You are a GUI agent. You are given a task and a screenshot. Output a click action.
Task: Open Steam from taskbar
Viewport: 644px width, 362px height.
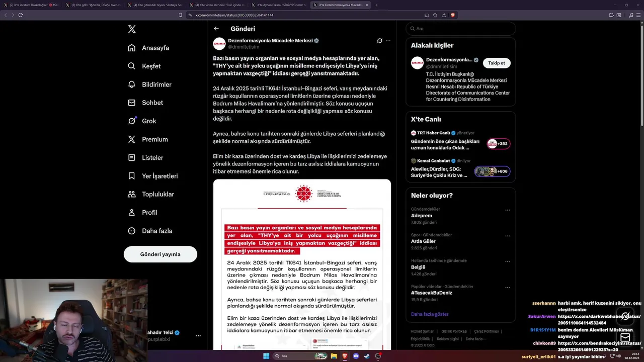[x=367, y=356]
